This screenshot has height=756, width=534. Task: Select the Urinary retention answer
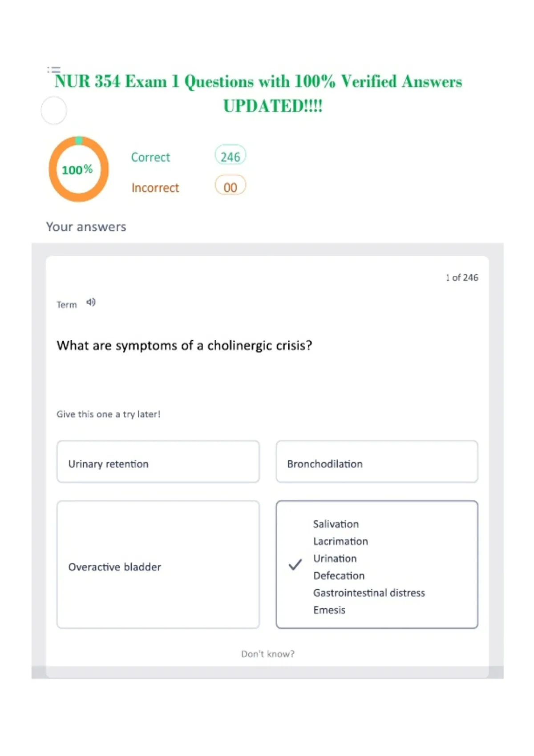pyautogui.click(x=158, y=462)
